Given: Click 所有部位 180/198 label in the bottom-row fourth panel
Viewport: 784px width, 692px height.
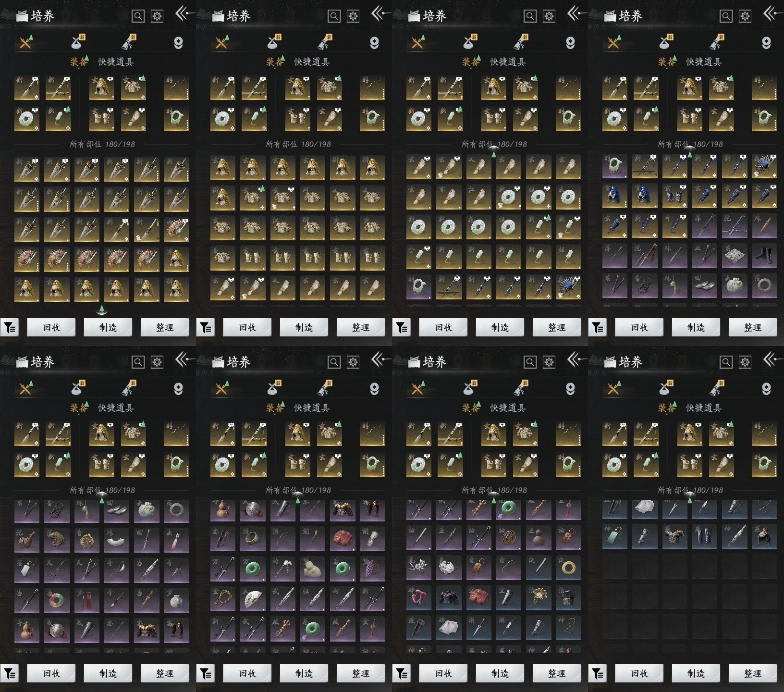Looking at the screenshot, I should [x=690, y=490].
